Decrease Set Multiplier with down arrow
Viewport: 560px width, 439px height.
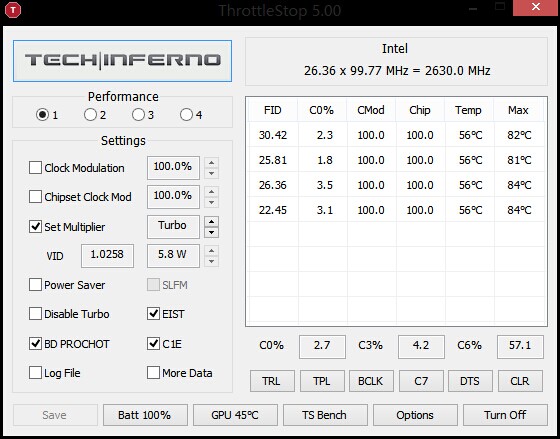(x=211, y=233)
